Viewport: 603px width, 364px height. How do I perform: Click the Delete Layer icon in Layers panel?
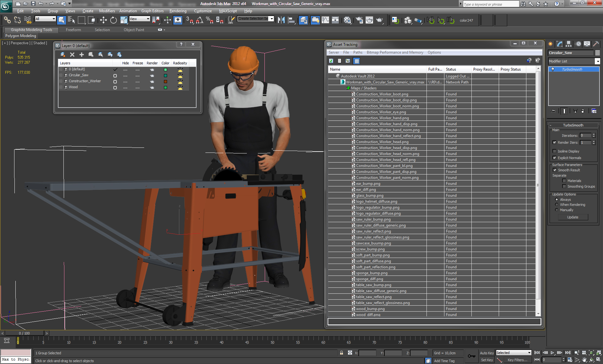pyautogui.click(x=72, y=54)
